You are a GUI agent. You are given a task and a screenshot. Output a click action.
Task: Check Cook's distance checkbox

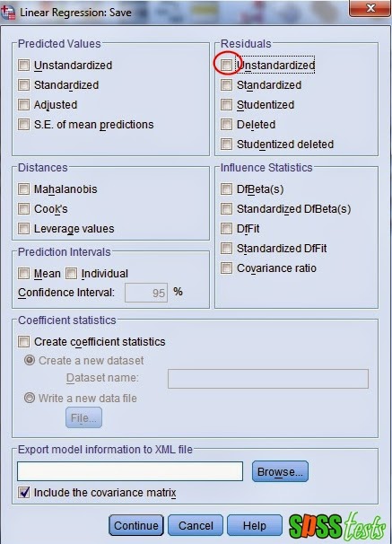[x=23, y=208]
